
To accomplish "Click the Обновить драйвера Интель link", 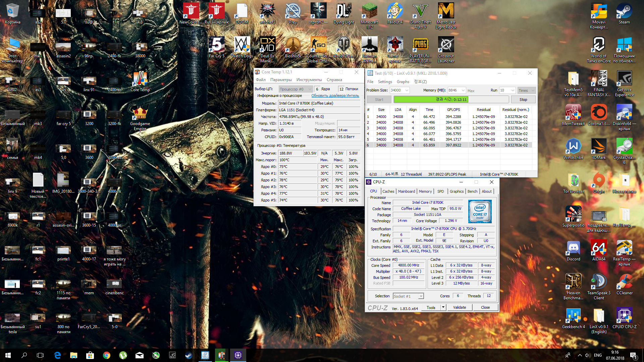I will coord(335,96).
